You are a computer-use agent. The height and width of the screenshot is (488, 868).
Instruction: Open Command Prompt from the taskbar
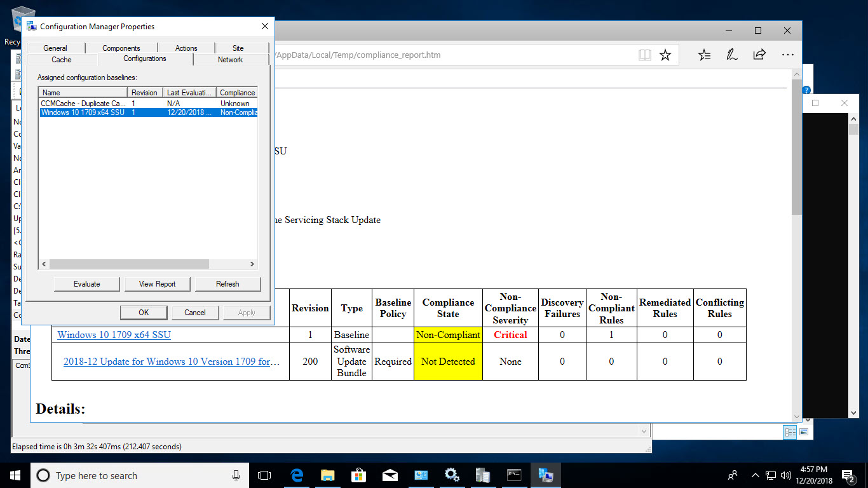[x=514, y=475]
